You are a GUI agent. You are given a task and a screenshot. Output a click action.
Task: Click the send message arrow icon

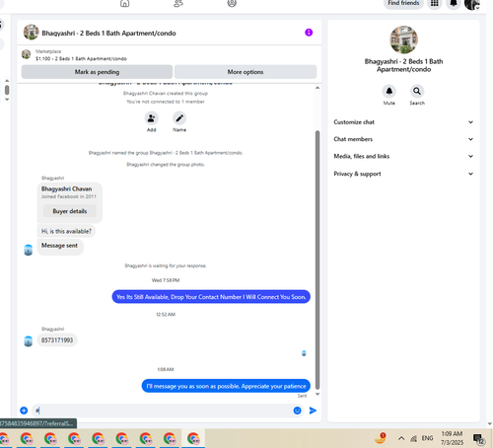[313, 411]
